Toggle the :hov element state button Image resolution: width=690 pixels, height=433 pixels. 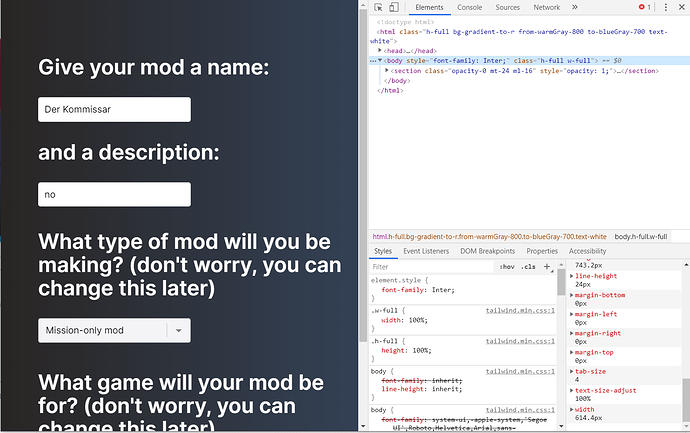[507, 267]
